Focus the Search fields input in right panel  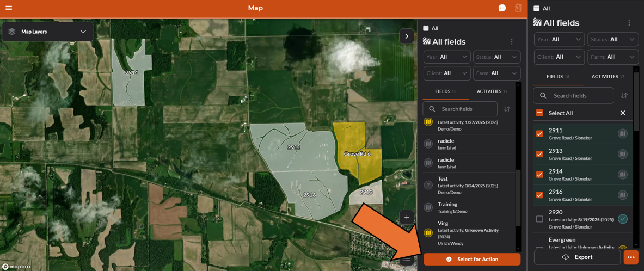coord(573,96)
